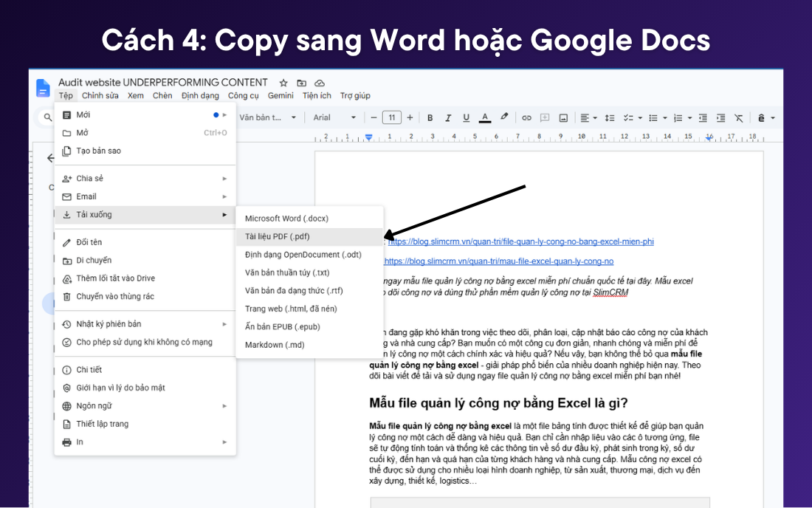
Task: Download as Microsoft Word (.docx)
Action: 310,218
